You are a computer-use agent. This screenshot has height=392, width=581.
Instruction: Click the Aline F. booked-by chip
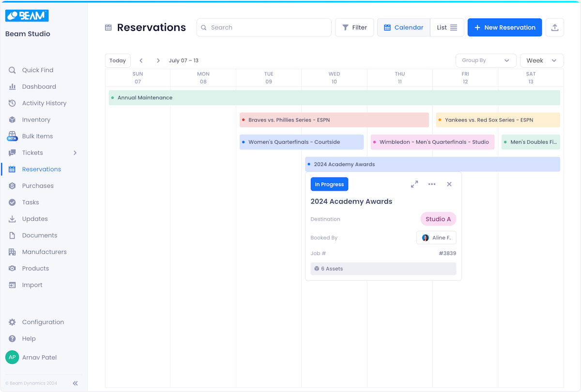click(436, 238)
